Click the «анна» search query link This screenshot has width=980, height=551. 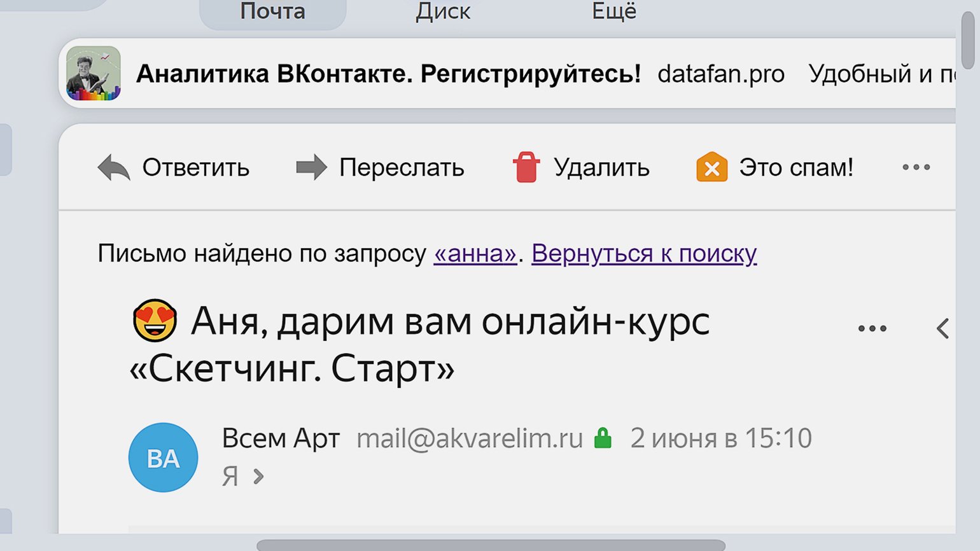475,253
